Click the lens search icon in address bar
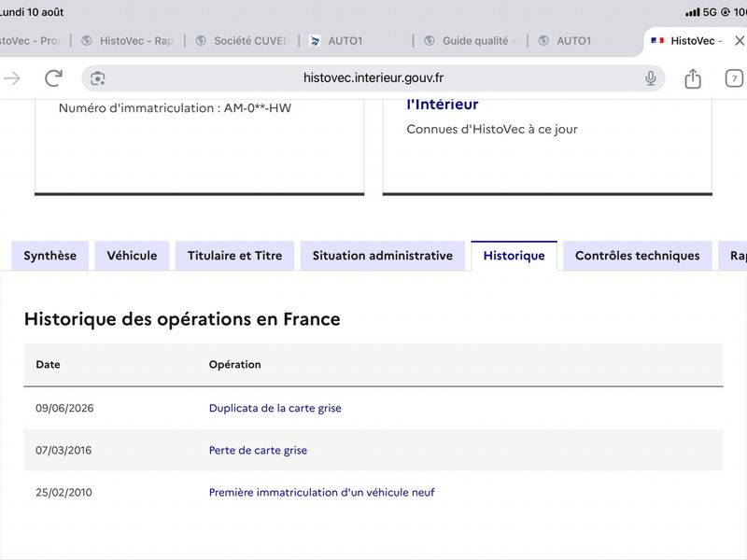This screenshot has width=747, height=560. coord(98,78)
